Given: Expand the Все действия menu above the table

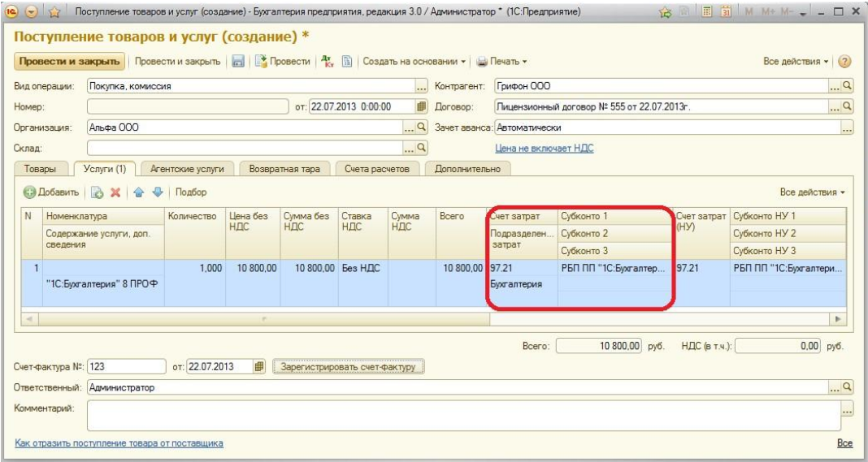Looking at the screenshot, I should (x=812, y=192).
